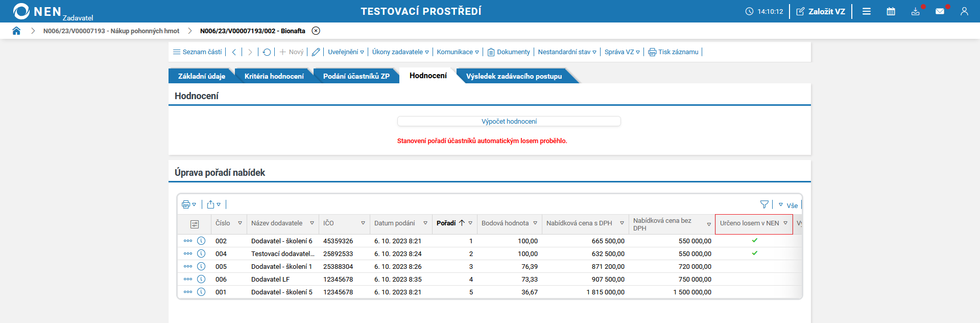The width and height of the screenshot is (980, 323).
Task: Click the table filter funnel icon
Action: 764,204
